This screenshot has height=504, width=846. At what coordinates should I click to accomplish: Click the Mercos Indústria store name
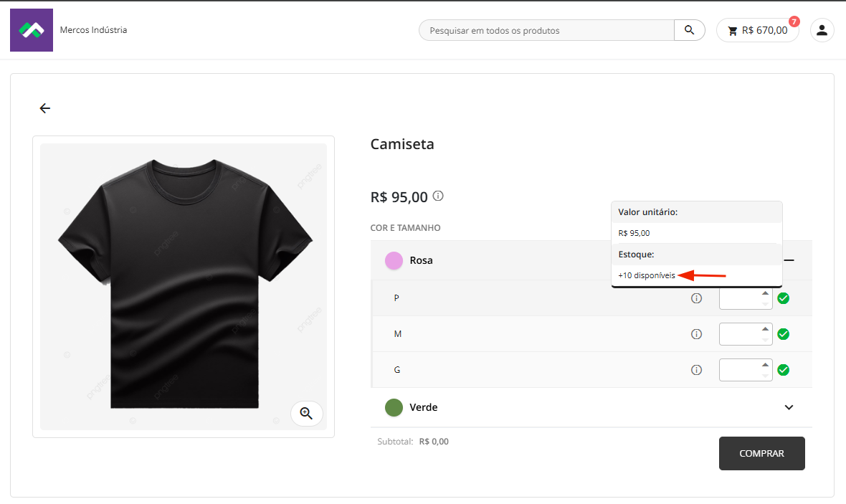click(x=93, y=30)
